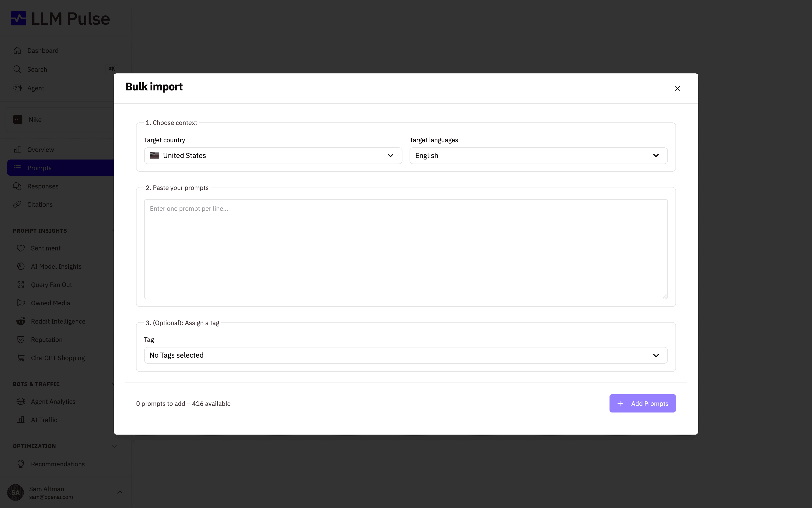Viewport: 812px width, 508px height.
Task: Click the ChatGPT Shopping cart icon
Action: click(21, 358)
